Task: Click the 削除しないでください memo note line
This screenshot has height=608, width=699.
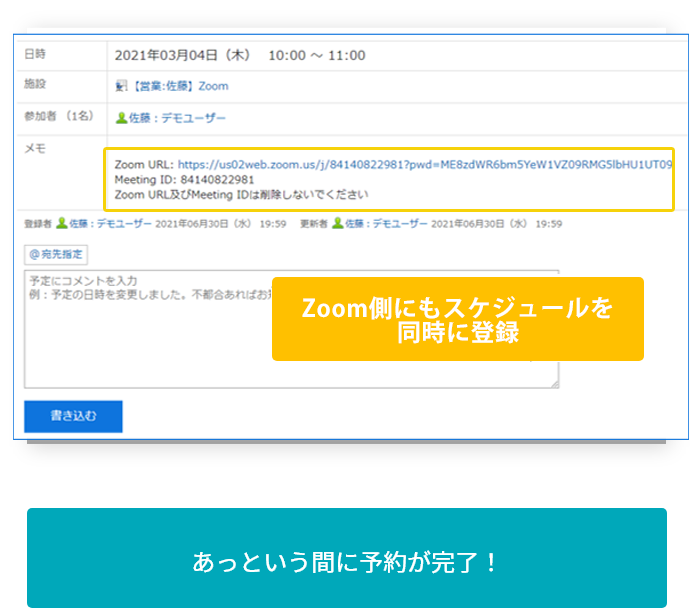Action: point(242,194)
